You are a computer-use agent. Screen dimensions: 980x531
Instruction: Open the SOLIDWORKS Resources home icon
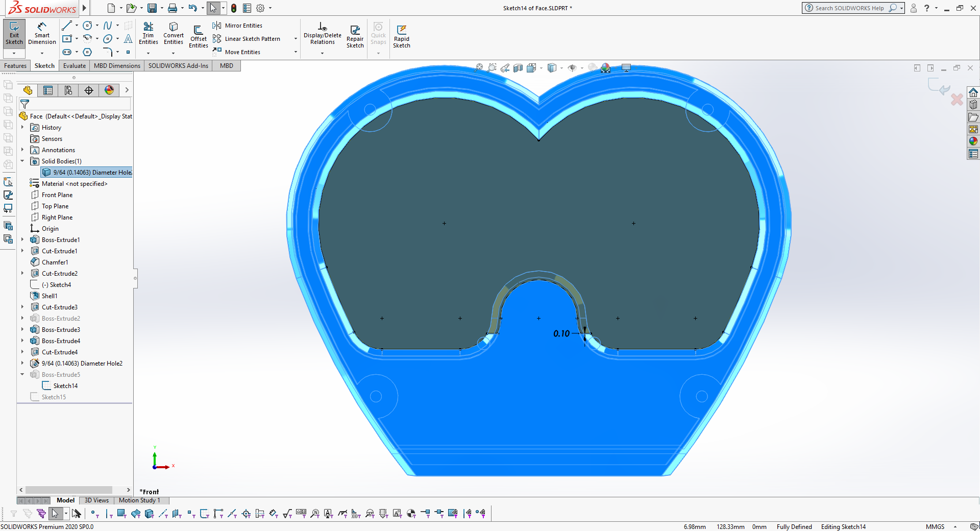pos(973,92)
